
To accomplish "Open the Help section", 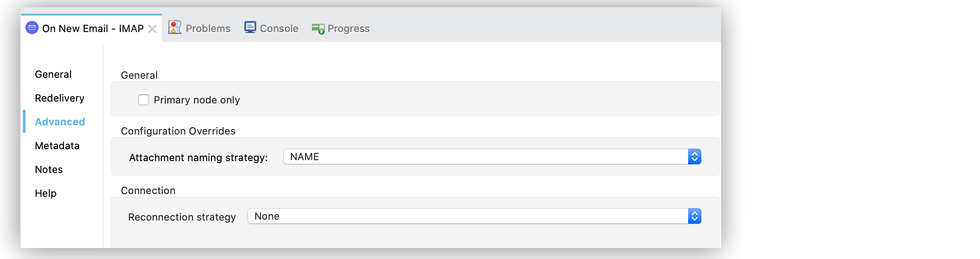I will pos(46,193).
